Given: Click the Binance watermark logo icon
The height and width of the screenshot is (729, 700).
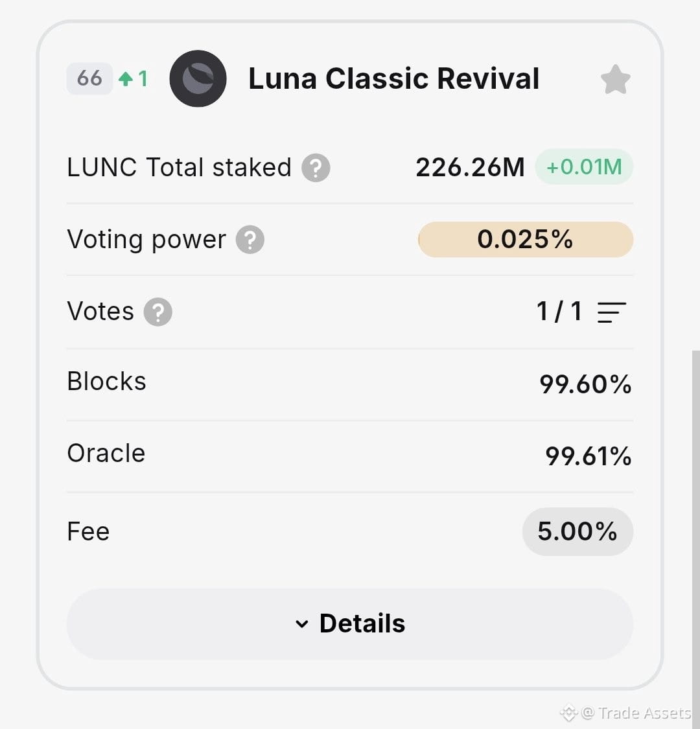Looking at the screenshot, I should (568, 712).
